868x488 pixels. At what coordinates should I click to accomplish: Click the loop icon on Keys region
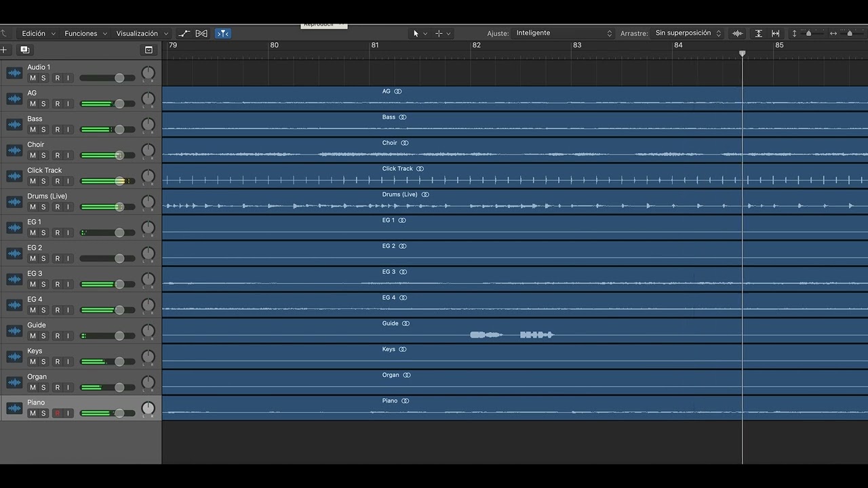(403, 350)
